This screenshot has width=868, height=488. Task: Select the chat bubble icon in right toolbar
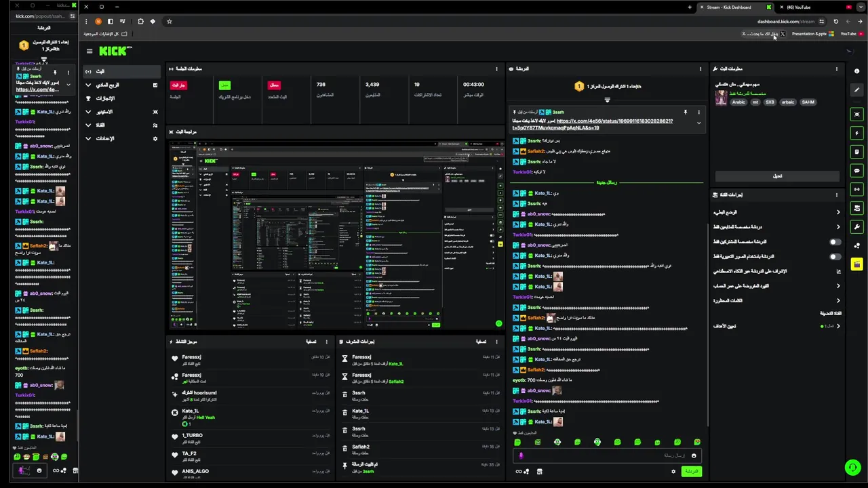[x=857, y=171]
